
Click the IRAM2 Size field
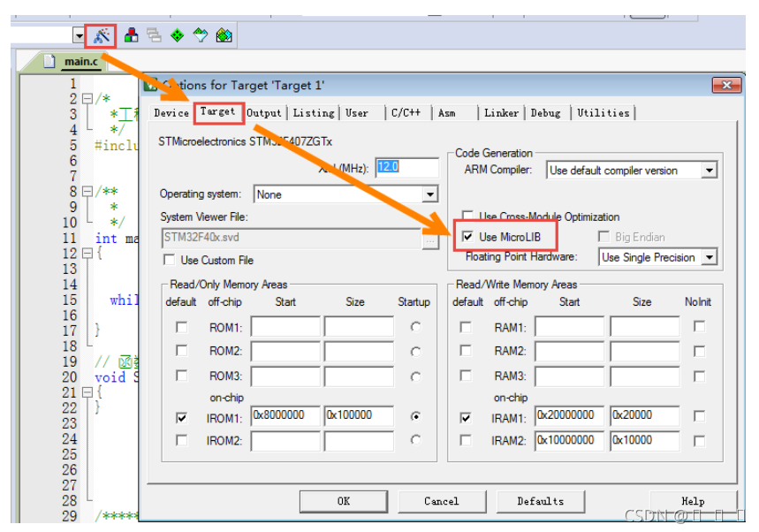coord(645,440)
